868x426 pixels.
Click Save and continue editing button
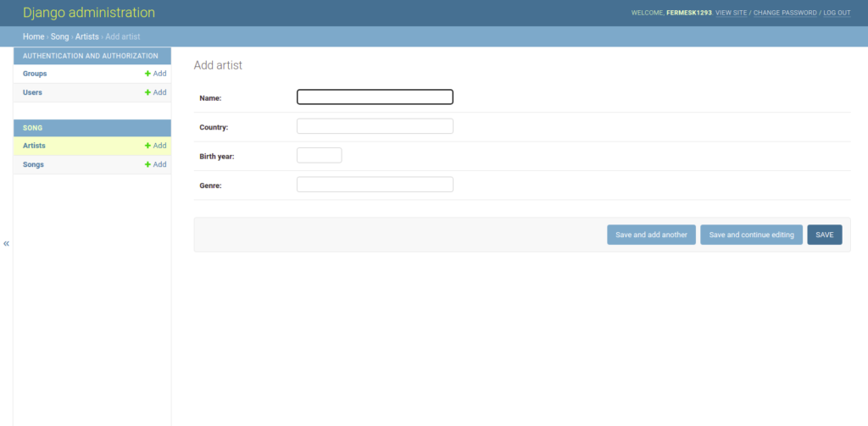(x=752, y=235)
